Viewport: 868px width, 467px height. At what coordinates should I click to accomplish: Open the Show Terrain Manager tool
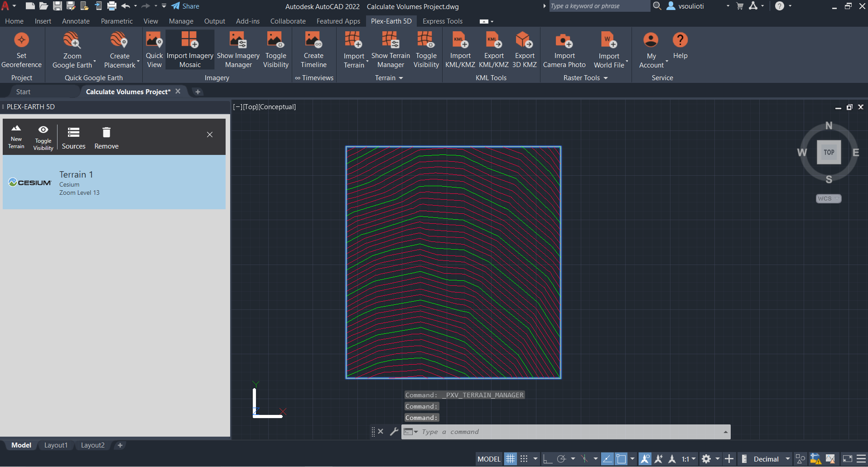(391, 49)
